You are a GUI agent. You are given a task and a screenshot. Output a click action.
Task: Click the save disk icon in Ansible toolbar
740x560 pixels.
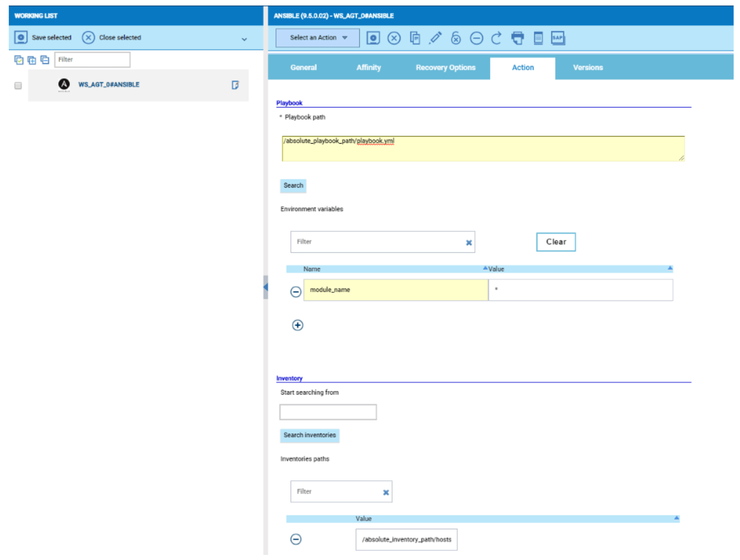(x=373, y=38)
